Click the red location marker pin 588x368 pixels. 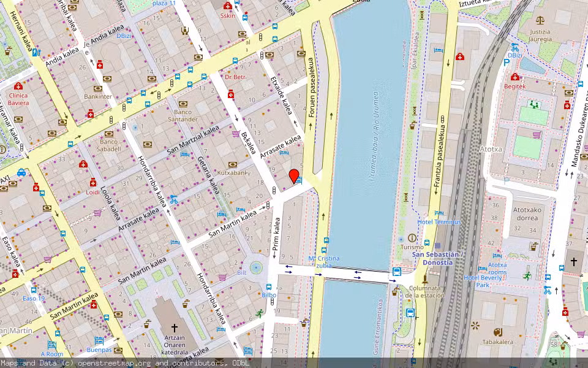click(x=293, y=175)
